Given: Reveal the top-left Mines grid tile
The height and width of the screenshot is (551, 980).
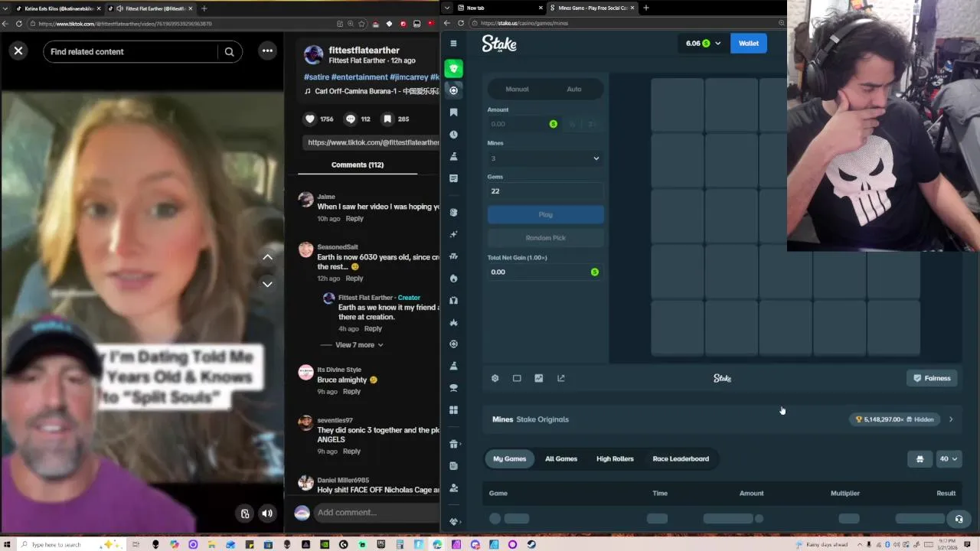Looking at the screenshot, I should (677, 106).
